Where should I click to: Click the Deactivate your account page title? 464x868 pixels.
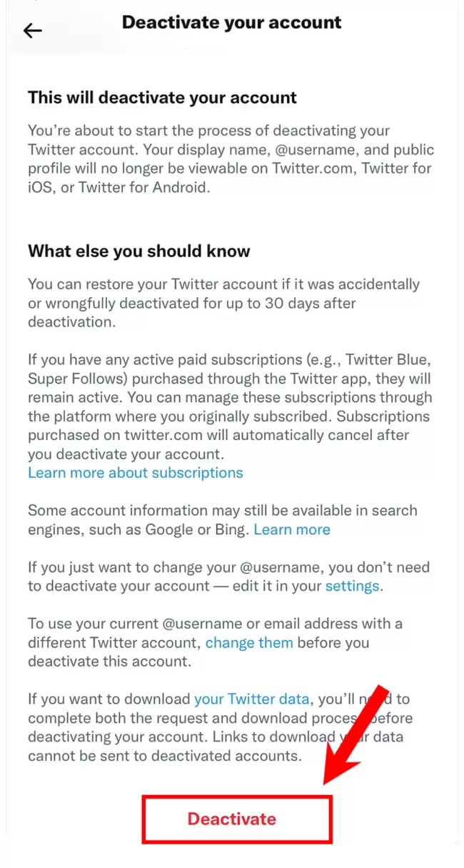point(232,22)
